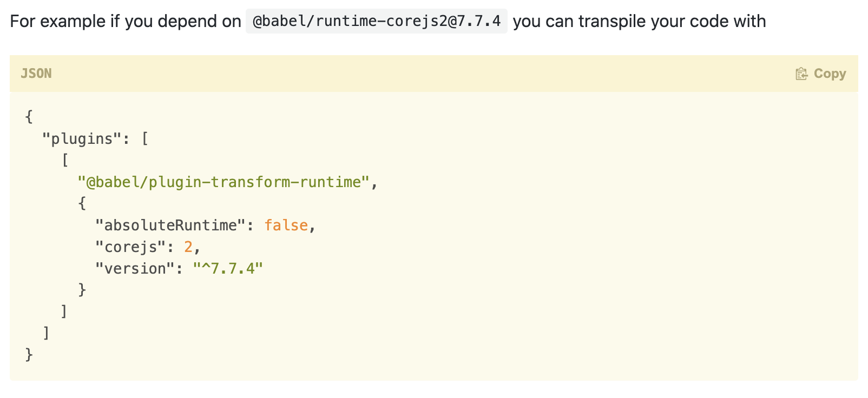Click the "^7.7.4" version string
This screenshot has width=868, height=398.
pyautogui.click(x=228, y=269)
